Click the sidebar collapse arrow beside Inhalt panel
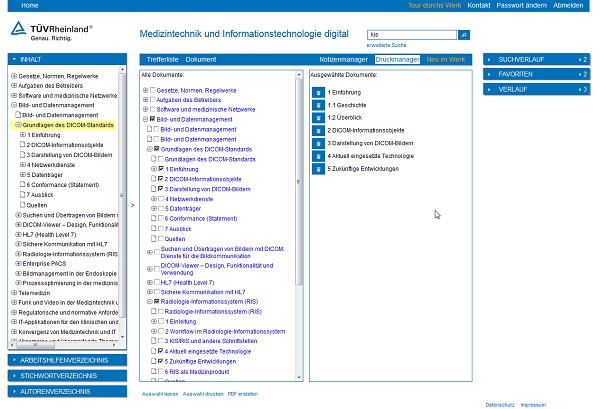600x409 pixels. pyautogui.click(x=133, y=205)
